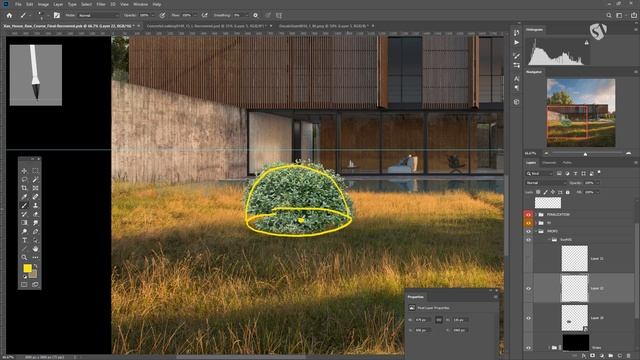Toggle Quick Mask mode icon
Screen dimensions: 640x360
(x=24, y=284)
